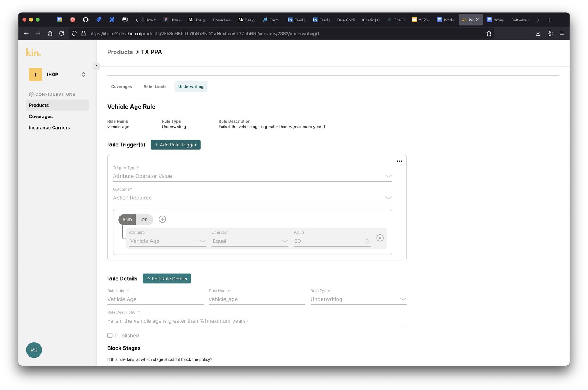Open the Attribute dropdown showing Vehicle Age
This screenshot has width=588, height=390.
(168, 241)
